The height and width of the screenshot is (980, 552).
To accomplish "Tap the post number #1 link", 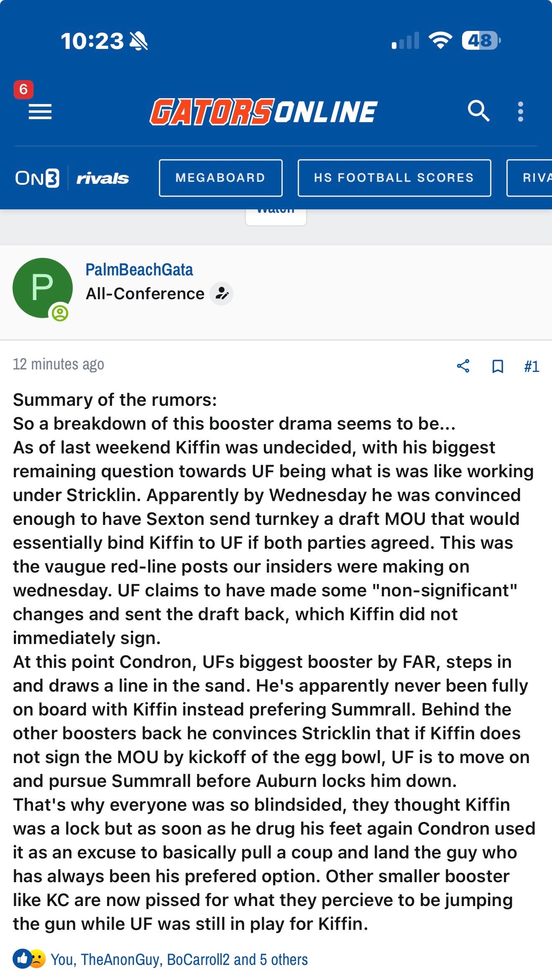I will pos(532,367).
